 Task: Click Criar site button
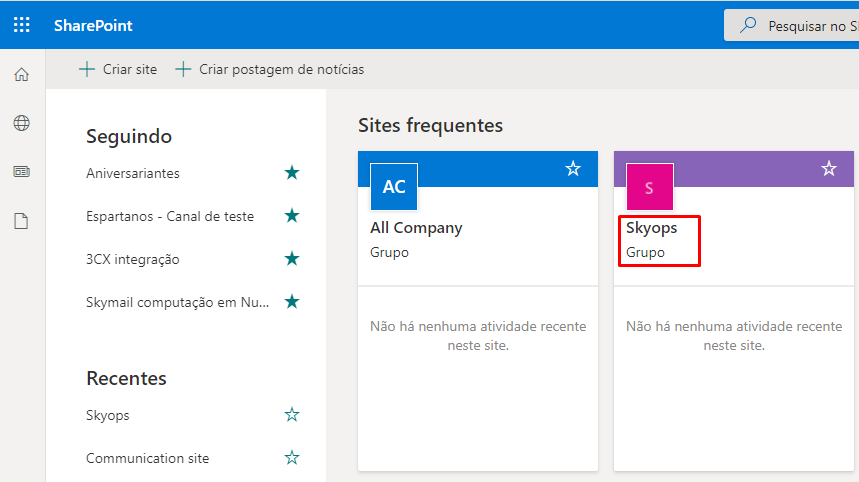click(118, 70)
